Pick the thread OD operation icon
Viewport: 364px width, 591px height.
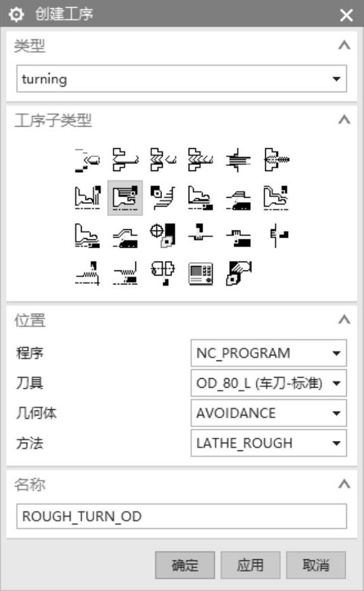[x=87, y=273]
